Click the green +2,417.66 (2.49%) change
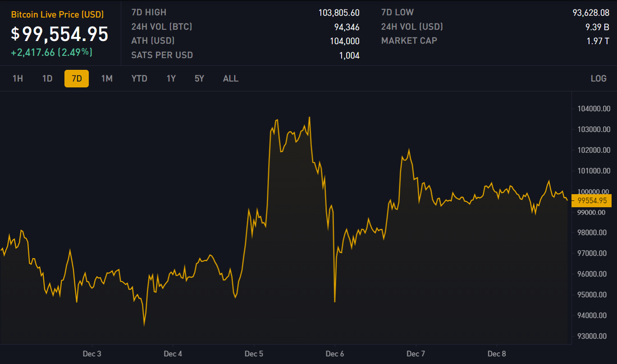The height and width of the screenshot is (364, 617). coord(52,52)
